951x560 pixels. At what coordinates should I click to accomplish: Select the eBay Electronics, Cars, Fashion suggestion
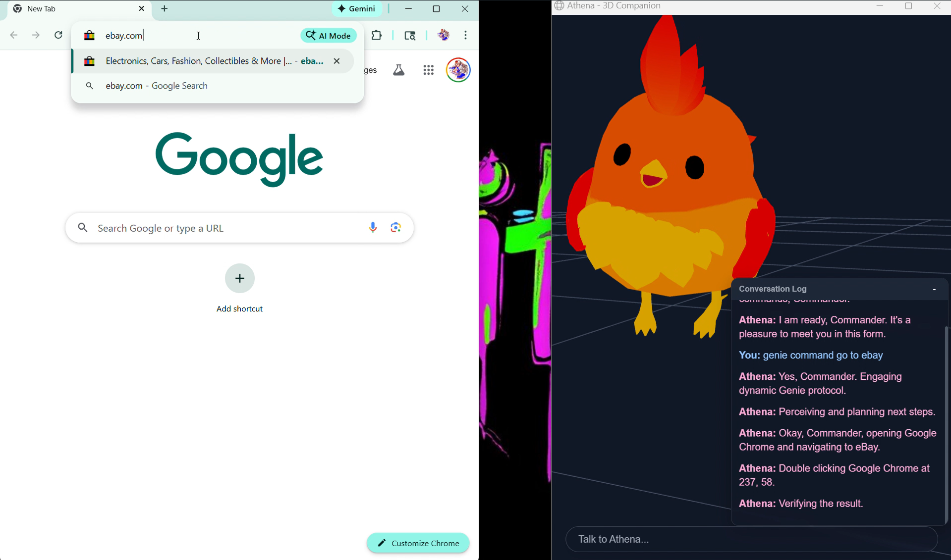pyautogui.click(x=213, y=61)
